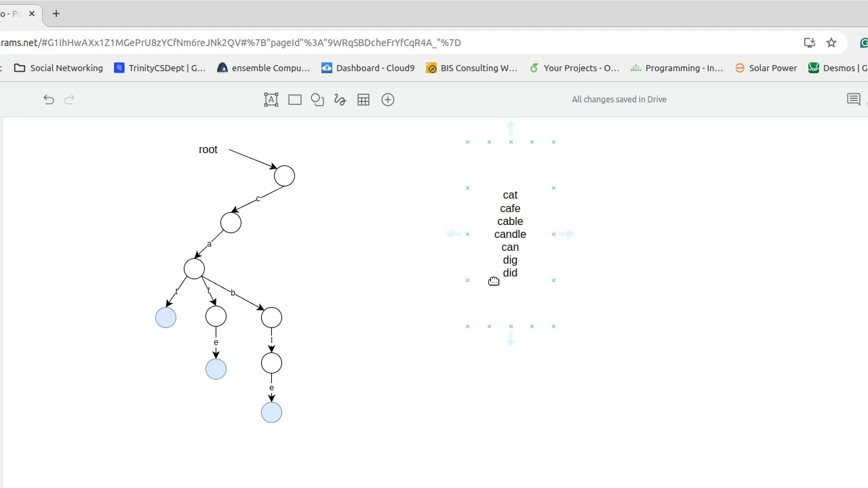Select the top root node circle

(x=285, y=176)
